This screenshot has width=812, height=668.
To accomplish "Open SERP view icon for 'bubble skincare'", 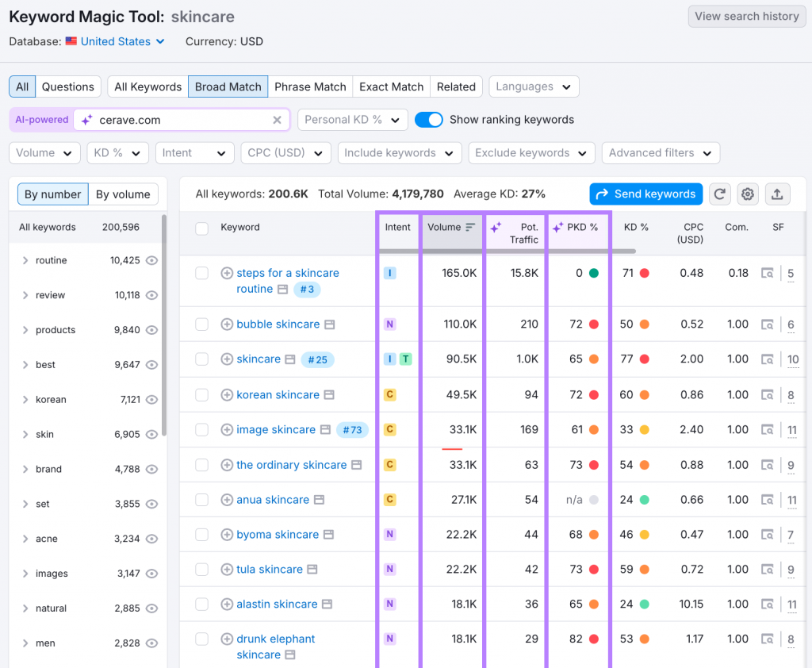I will click(x=767, y=324).
